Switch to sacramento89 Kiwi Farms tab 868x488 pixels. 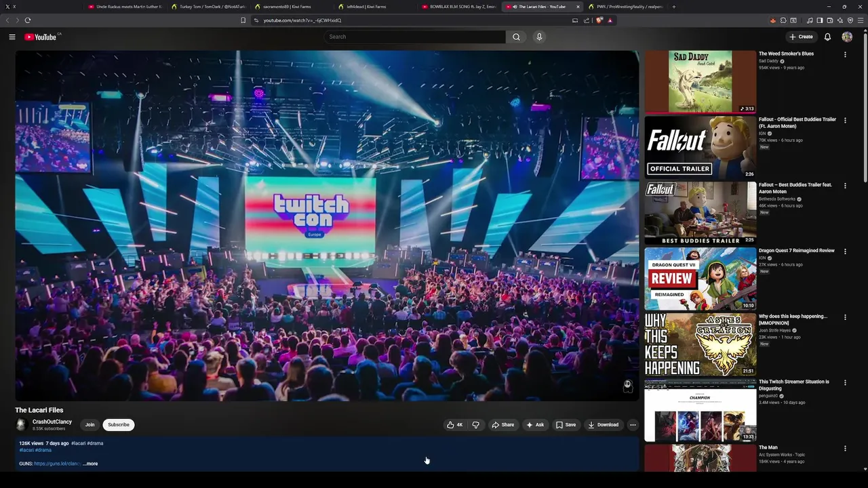click(292, 7)
